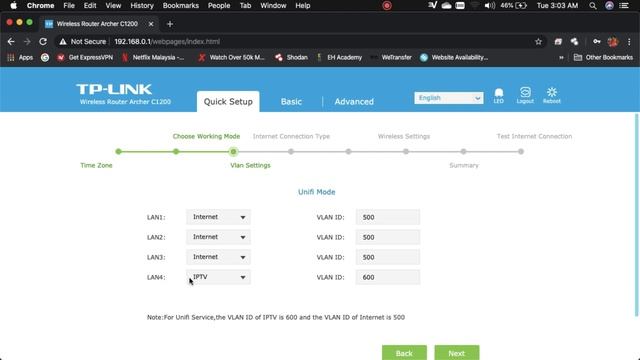The height and width of the screenshot is (360, 640).
Task: Click the address bar URL
Action: pos(167,42)
